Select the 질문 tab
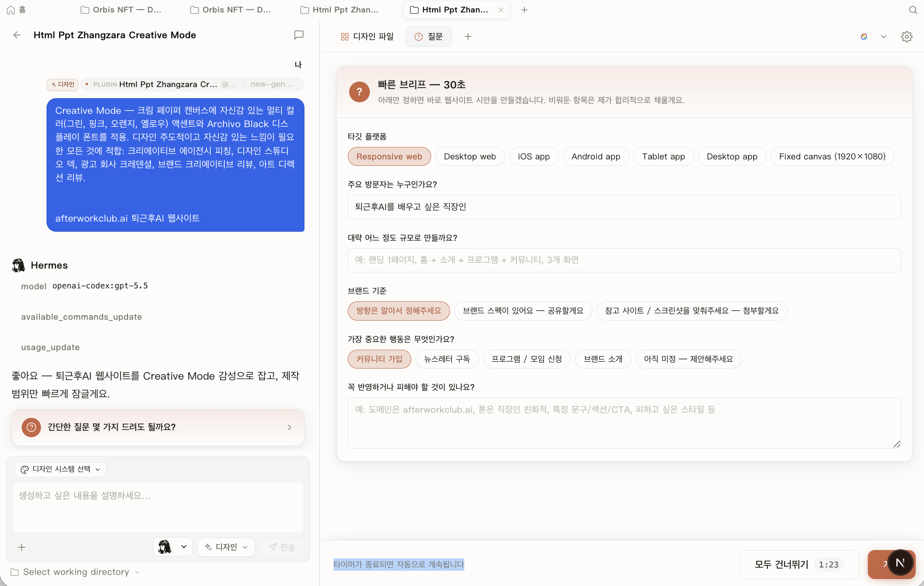This screenshot has width=924, height=586. [428, 36]
